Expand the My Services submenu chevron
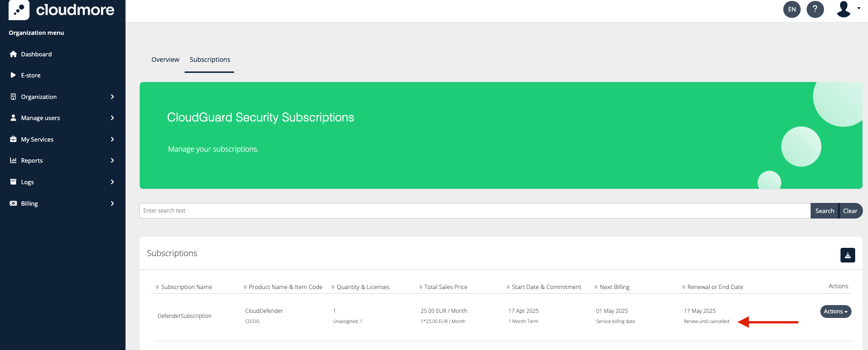The image size is (868, 350). 112,139
